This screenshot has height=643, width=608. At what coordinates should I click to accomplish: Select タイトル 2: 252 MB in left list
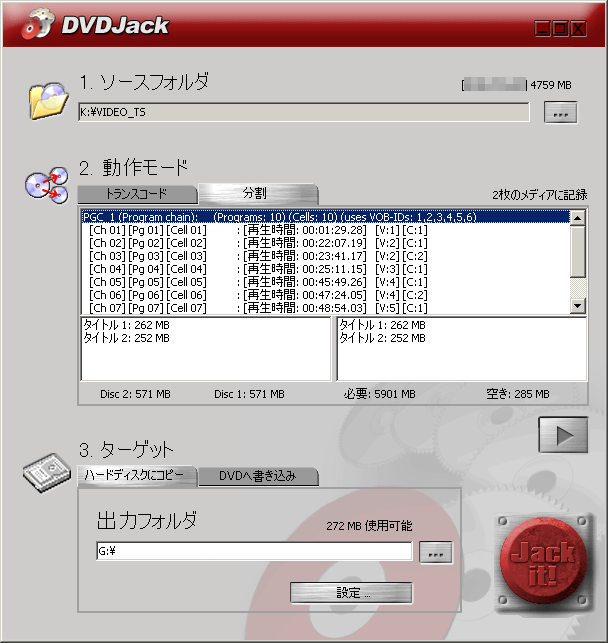[127, 338]
